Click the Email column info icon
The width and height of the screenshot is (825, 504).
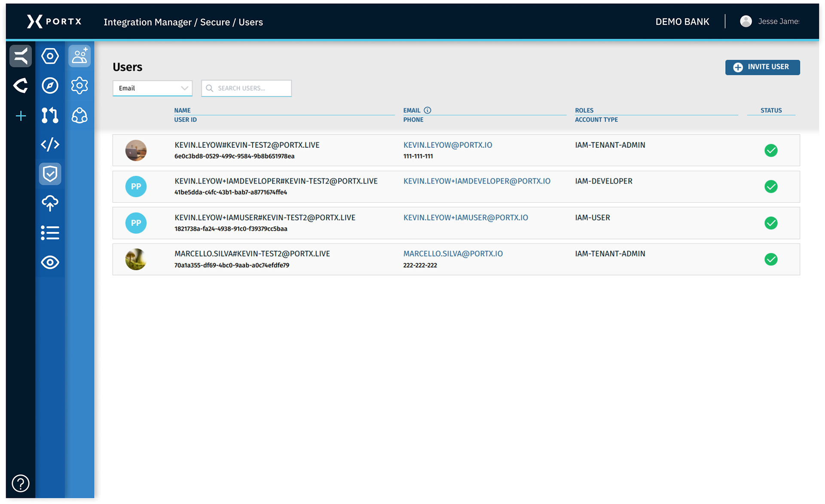tap(428, 110)
